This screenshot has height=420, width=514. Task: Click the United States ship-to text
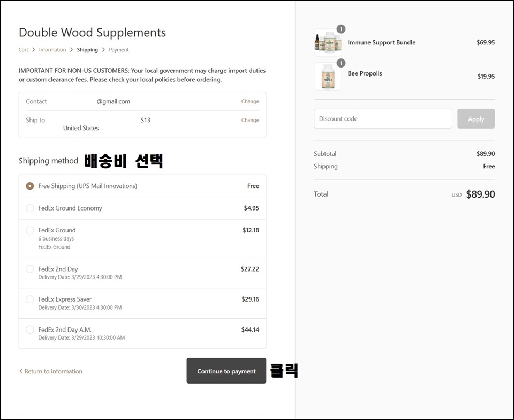click(81, 128)
